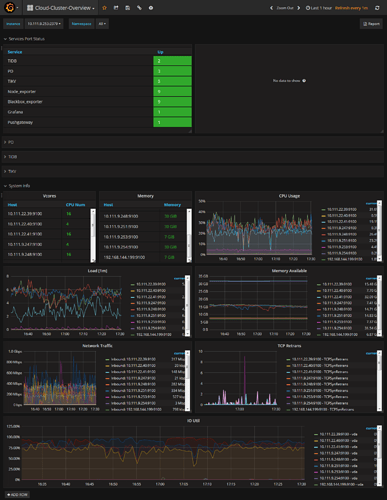Image resolution: width=387 pixels, height=500 pixels.
Task: Click the Blackbox_exporter service row
Action: coord(98,101)
